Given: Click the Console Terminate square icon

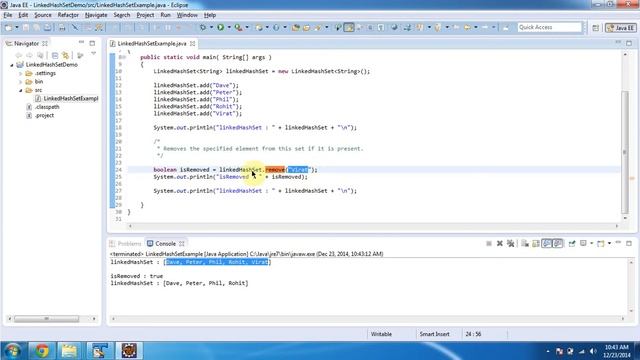Looking at the screenshot, I should coord(489,243).
